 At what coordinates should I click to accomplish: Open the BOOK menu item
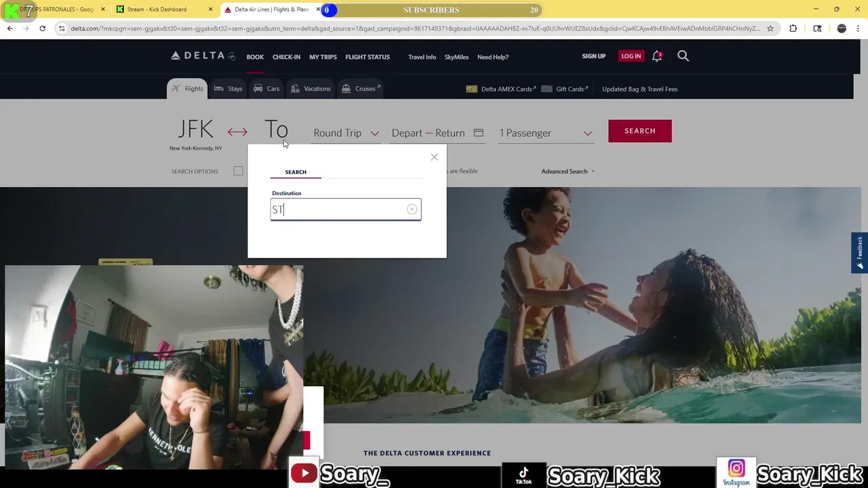pos(255,57)
